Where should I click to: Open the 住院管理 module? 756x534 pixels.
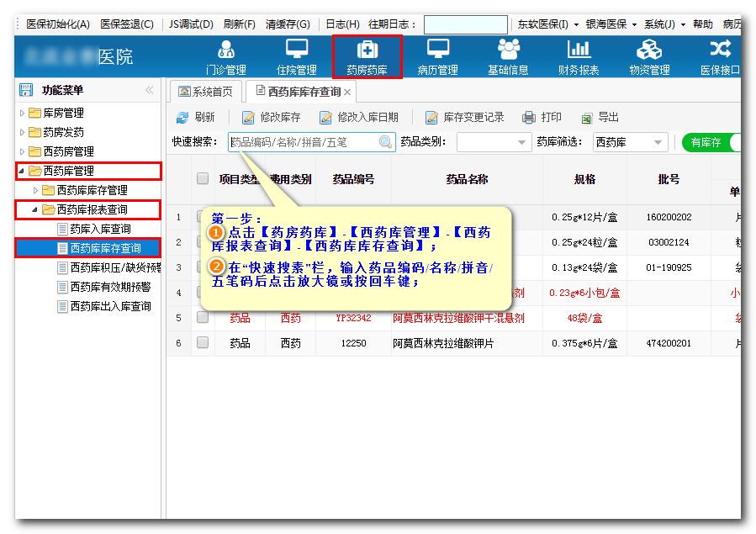pyautogui.click(x=297, y=57)
